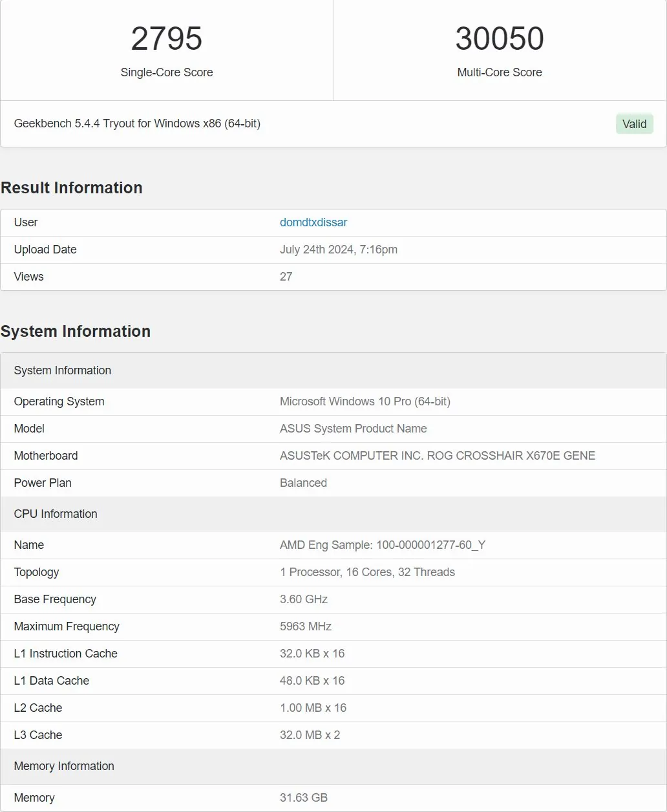Open the domdtxdissar user profile link
The width and height of the screenshot is (667, 812).
point(313,222)
